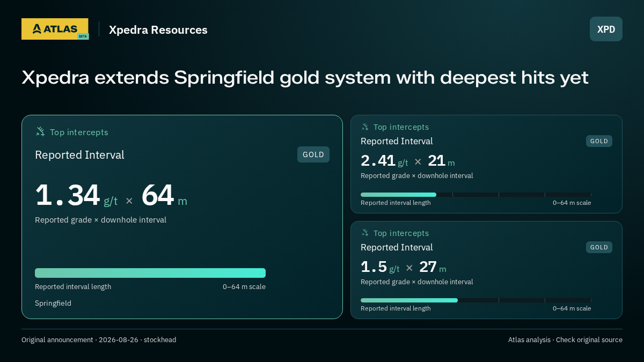
Task: Click the GOLD tag in the 1.34 g/t card
Action: pyautogui.click(x=313, y=154)
